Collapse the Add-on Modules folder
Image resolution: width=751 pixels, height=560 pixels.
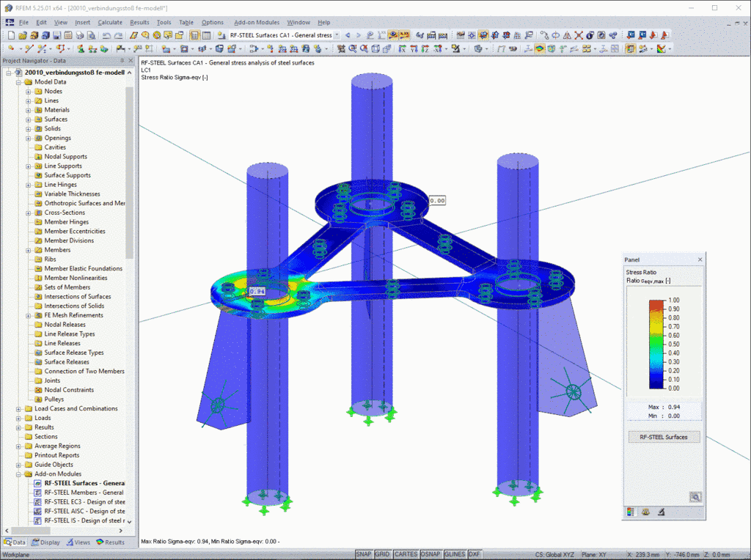18,474
